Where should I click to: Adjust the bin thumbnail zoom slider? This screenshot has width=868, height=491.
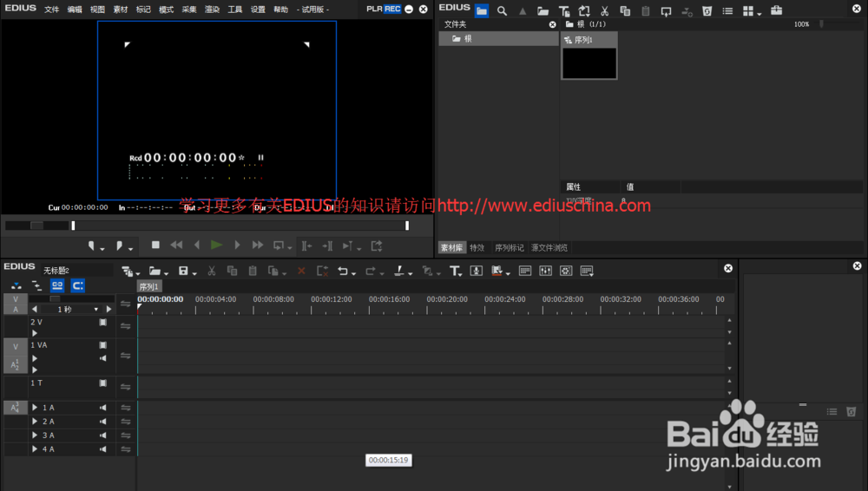821,24
